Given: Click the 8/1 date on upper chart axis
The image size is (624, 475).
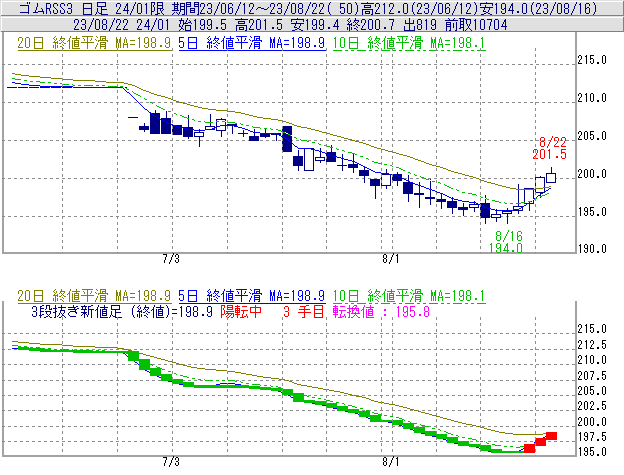Looking at the screenshot, I should [x=391, y=258].
